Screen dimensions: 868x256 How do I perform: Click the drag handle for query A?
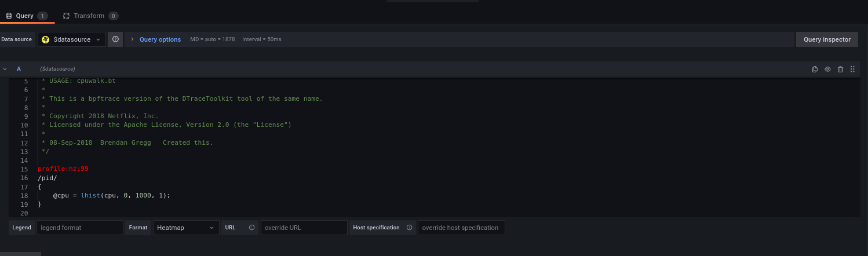(x=852, y=70)
